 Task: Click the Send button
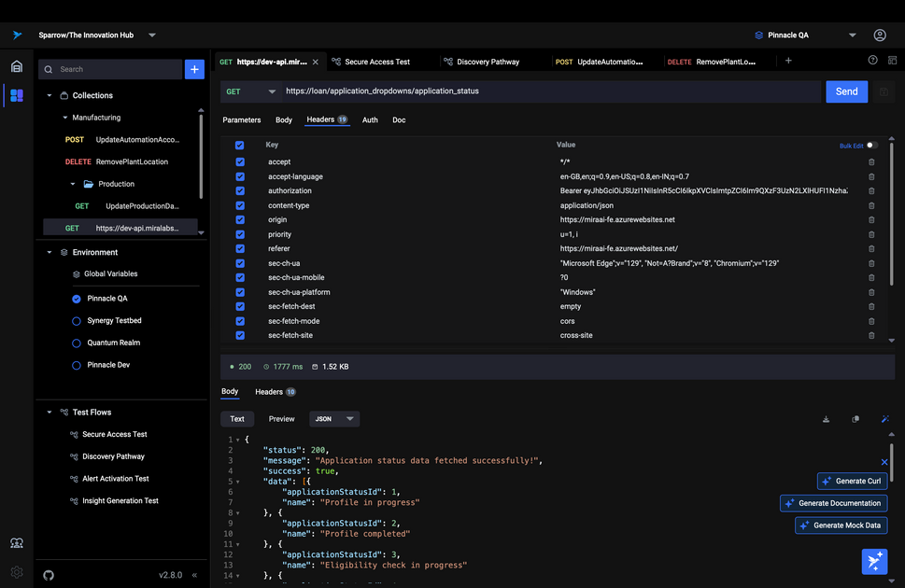click(846, 91)
